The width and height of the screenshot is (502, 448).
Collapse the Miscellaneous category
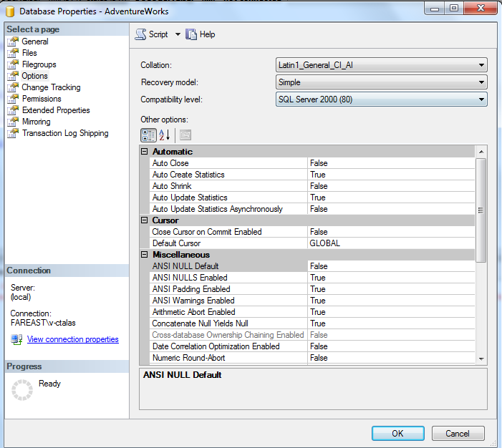[145, 255]
